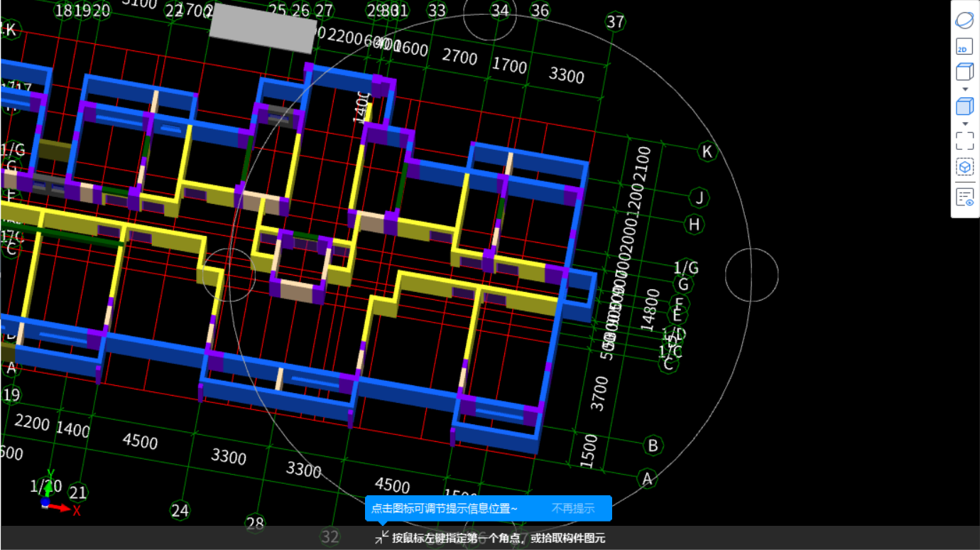This screenshot has height=550, width=980.
Task: Click axis bubble labeled 1/G on right
Action: (x=686, y=268)
